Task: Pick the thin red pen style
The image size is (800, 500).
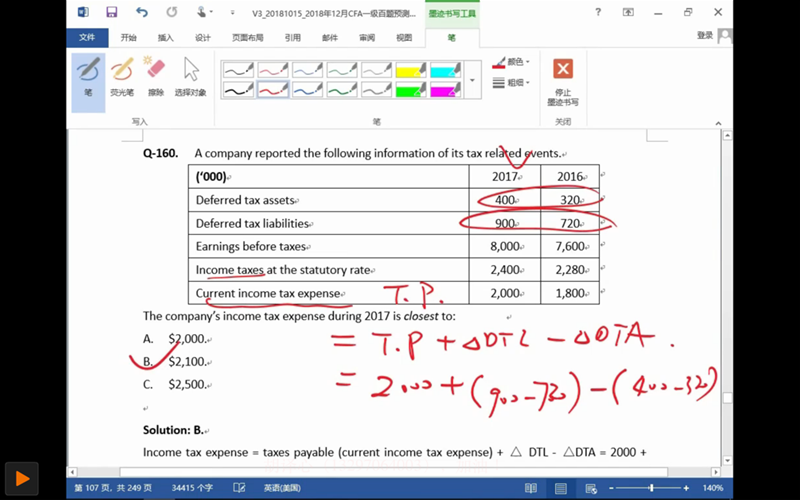Action: pyautogui.click(x=273, y=69)
